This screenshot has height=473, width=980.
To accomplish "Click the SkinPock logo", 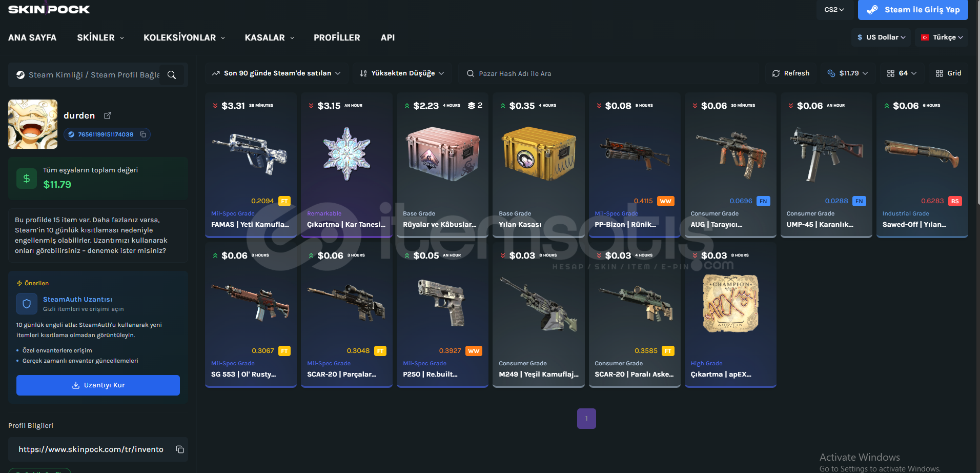I will 49,9.
